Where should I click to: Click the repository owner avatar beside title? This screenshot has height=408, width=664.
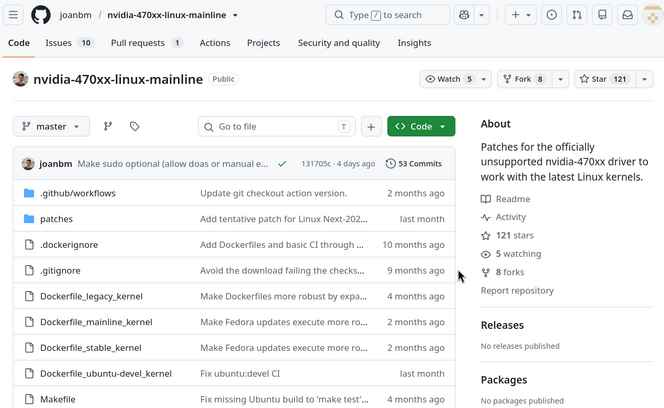pos(20,79)
